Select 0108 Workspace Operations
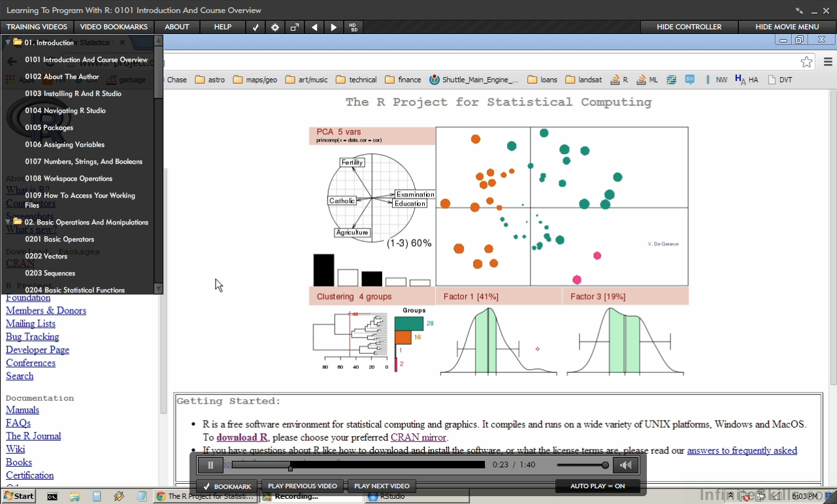This screenshot has height=504, width=837. [x=69, y=178]
